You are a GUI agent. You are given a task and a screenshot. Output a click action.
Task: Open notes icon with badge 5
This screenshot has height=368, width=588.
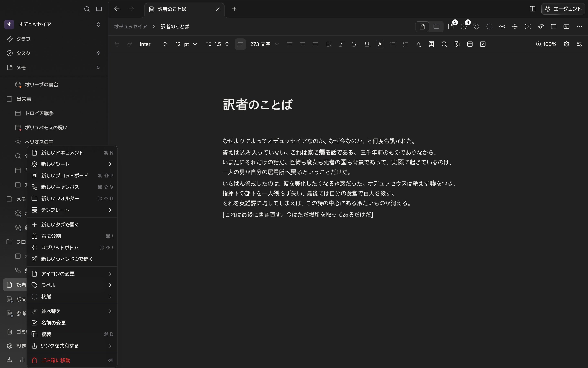coord(451,26)
